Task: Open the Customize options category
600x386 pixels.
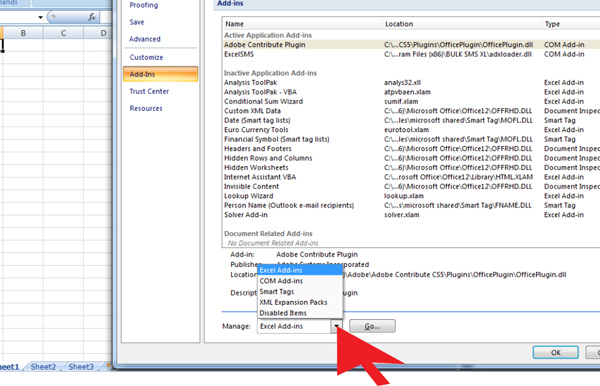Action: [146, 57]
